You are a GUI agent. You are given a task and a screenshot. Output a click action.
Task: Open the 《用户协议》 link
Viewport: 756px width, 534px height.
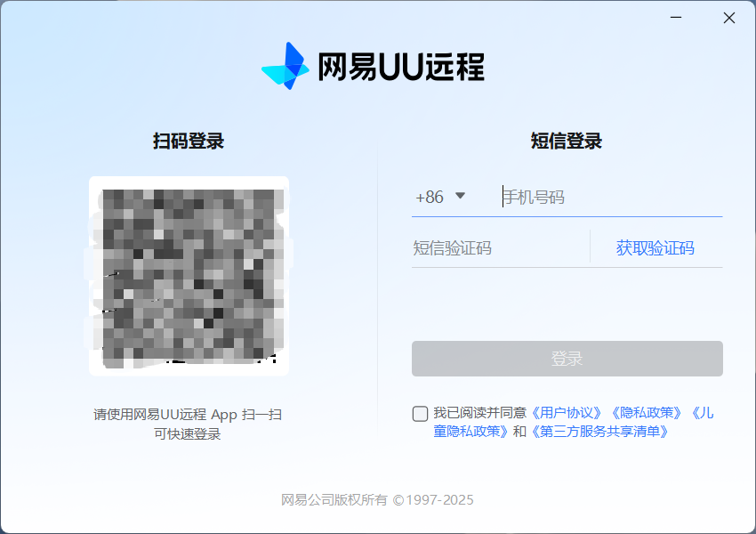click(567, 412)
